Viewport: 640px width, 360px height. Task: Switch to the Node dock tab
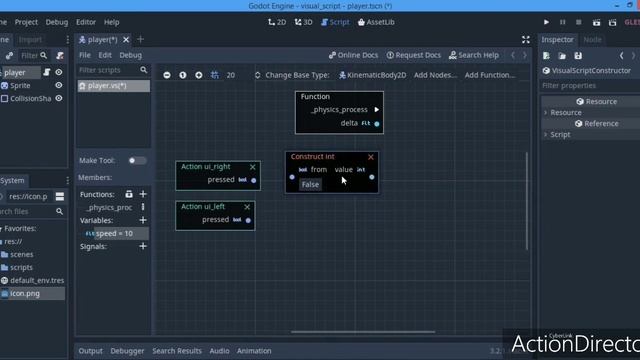pos(592,40)
